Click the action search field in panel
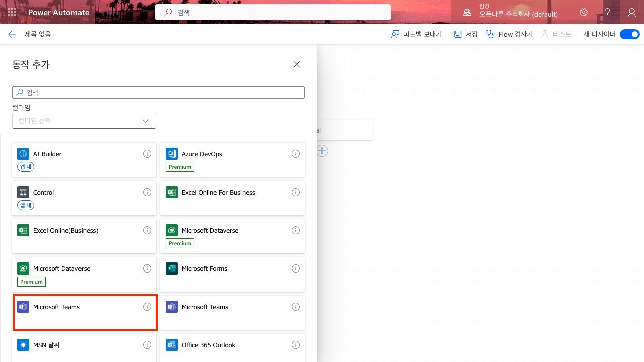The height and width of the screenshot is (362, 644). point(158,93)
